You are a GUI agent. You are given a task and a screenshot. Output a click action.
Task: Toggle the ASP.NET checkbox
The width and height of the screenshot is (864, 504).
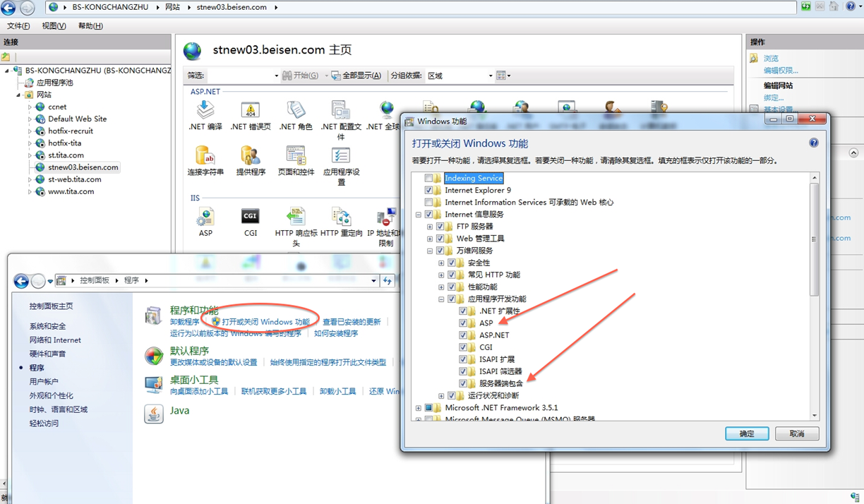pos(463,335)
